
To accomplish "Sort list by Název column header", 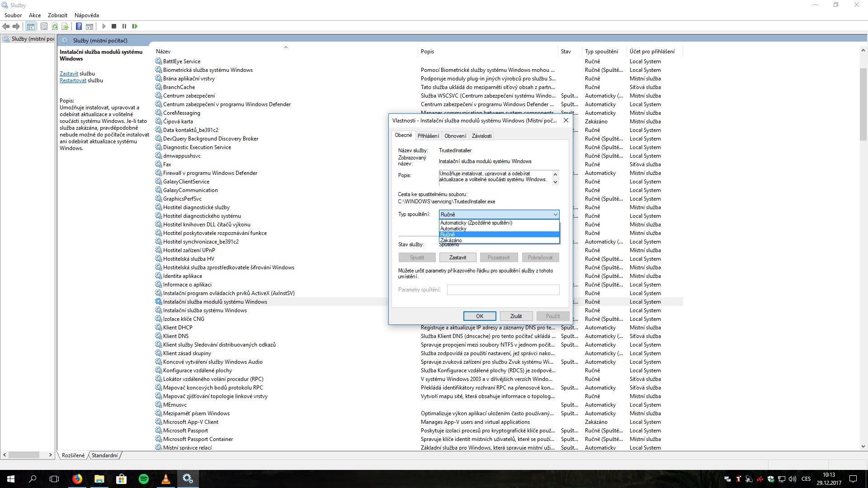I will pyautogui.click(x=163, y=52).
